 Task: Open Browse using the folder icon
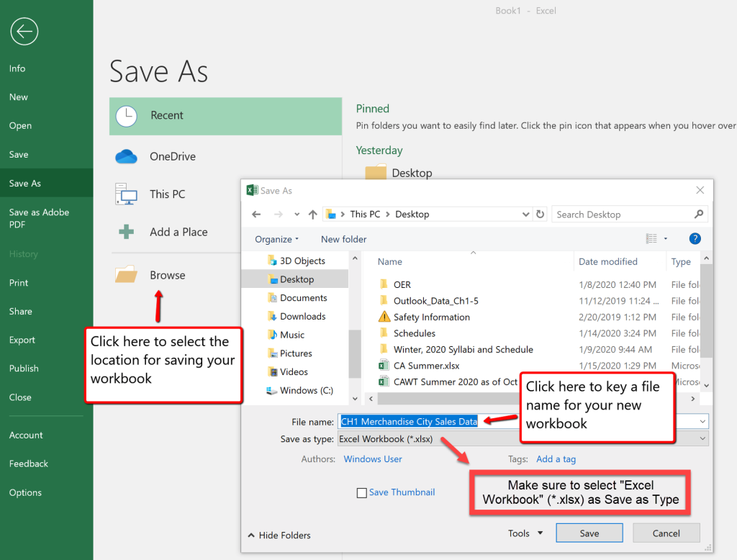coord(125,274)
